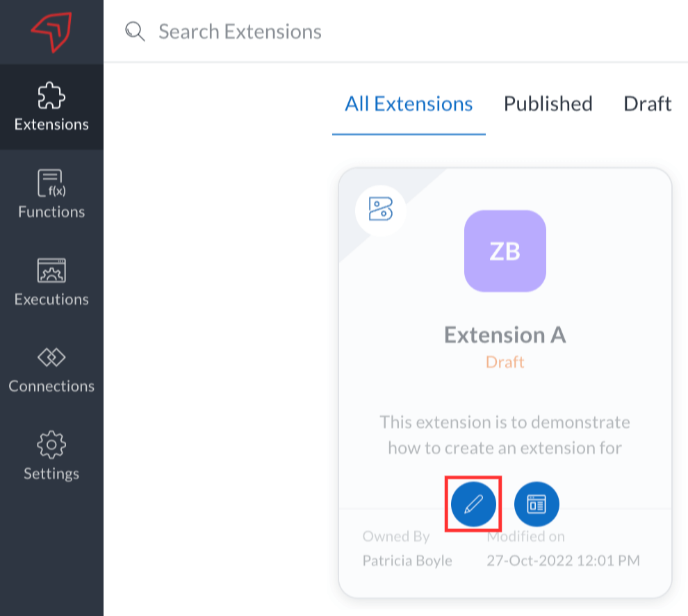Select the All Extensions tab
This screenshot has width=688, height=616.
408,103
